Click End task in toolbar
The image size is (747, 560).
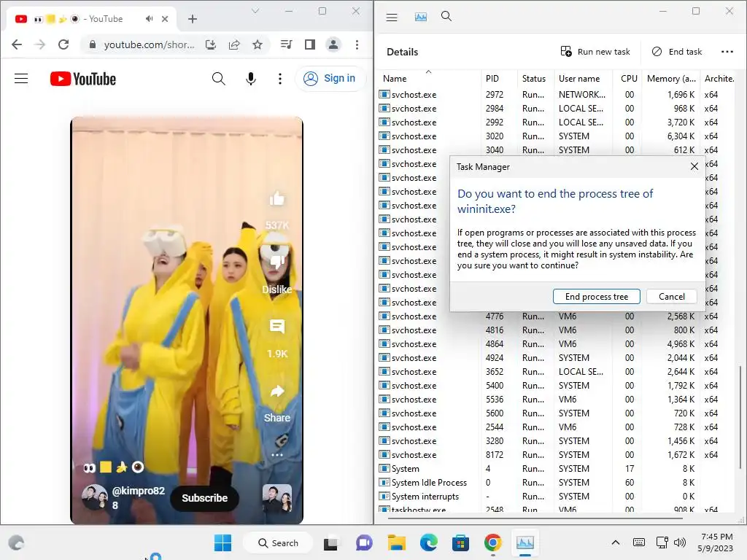click(x=676, y=52)
